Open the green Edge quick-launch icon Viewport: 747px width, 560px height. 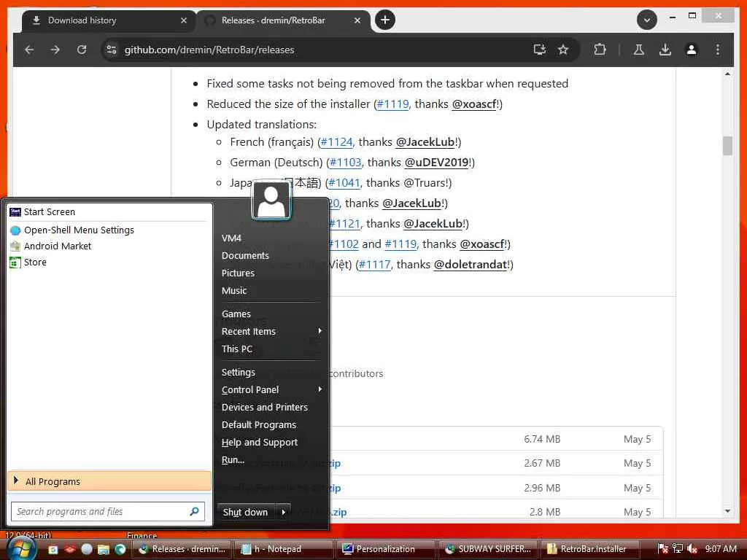120,549
